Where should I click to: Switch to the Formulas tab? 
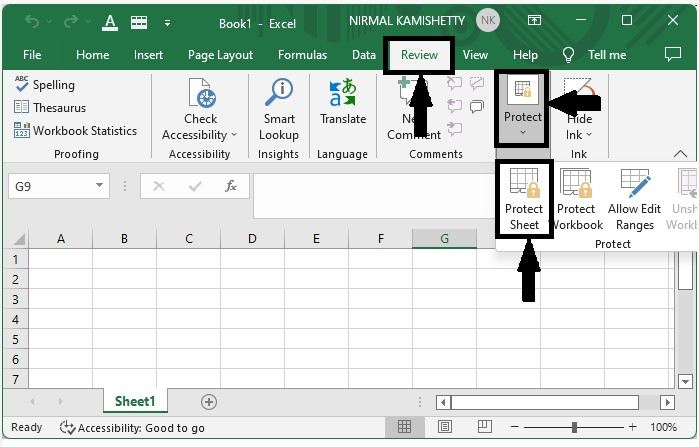tap(302, 55)
